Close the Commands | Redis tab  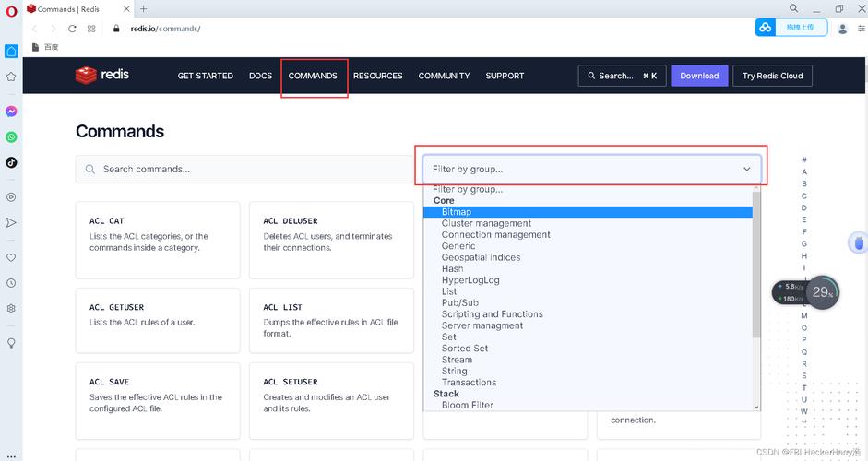126,9
